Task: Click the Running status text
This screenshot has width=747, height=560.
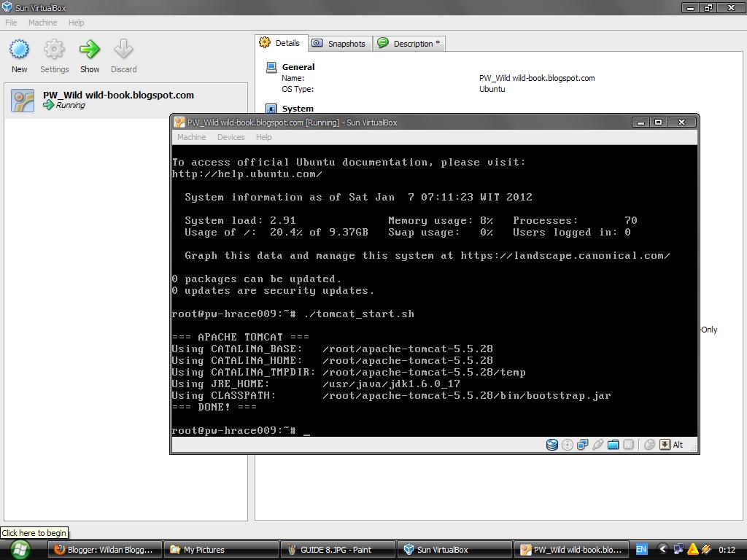Action: click(71, 105)
